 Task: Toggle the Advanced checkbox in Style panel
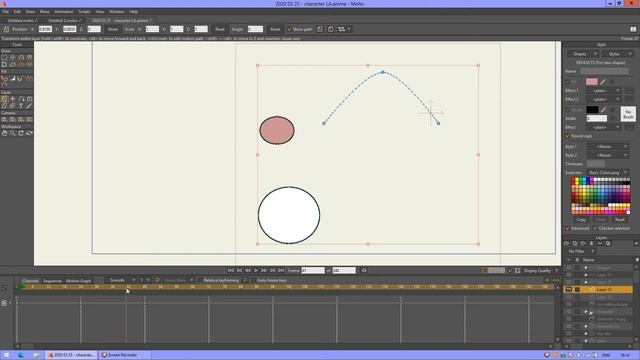pyautogui.click(x=567, y=228)
